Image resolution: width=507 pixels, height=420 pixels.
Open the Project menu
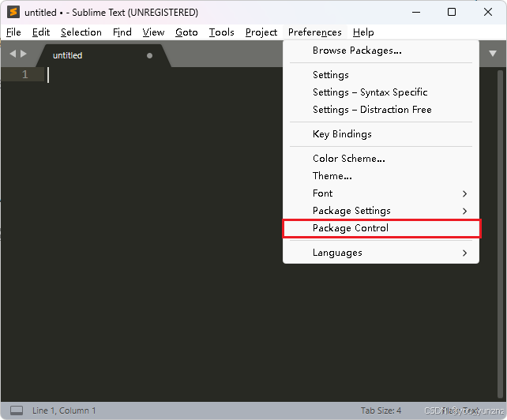(261, 32)
